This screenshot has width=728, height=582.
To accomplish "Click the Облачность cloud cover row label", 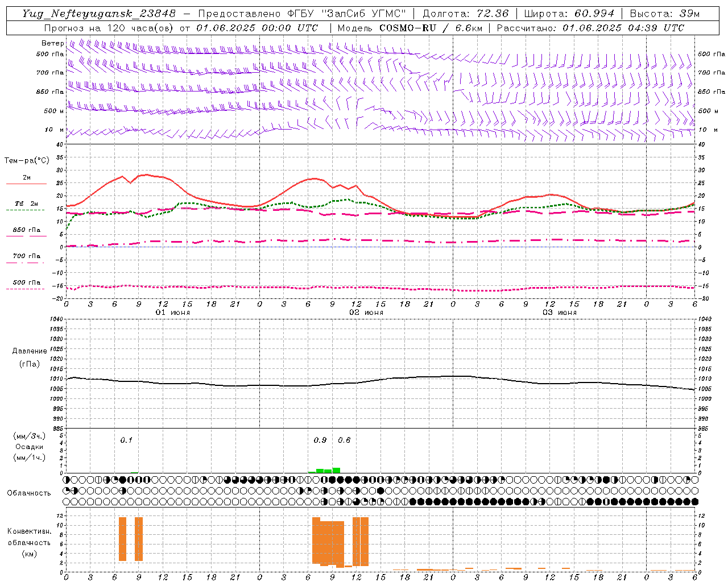I will [x=29, y=493].
